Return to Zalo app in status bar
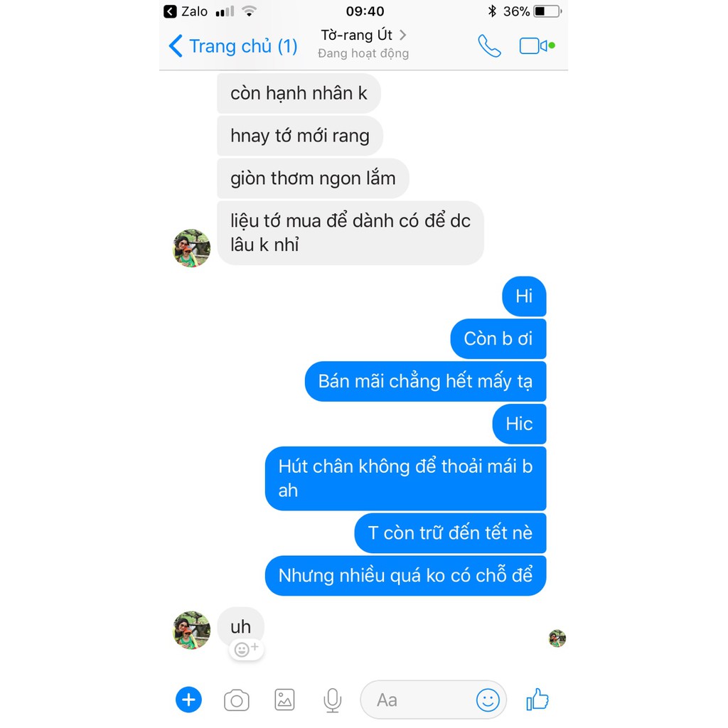Screen dimensions: 728x728 pyautogui.click(x=186, y=11)
